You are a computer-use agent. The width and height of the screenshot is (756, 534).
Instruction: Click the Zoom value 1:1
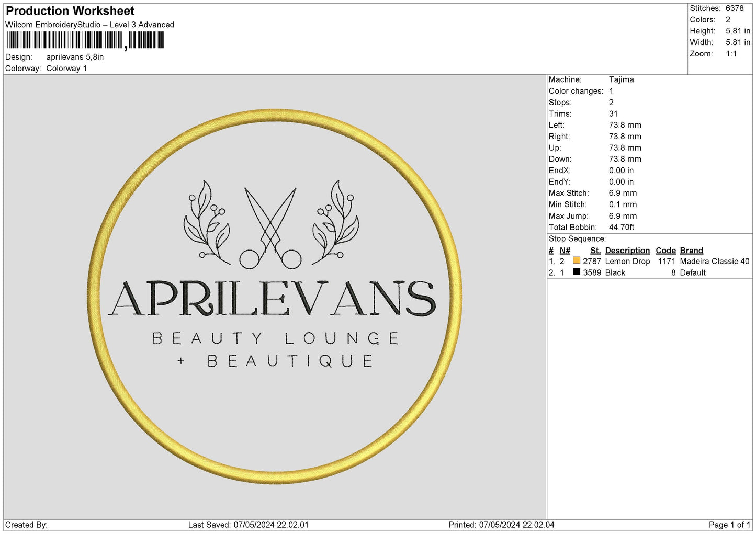(x=731, y=54)
